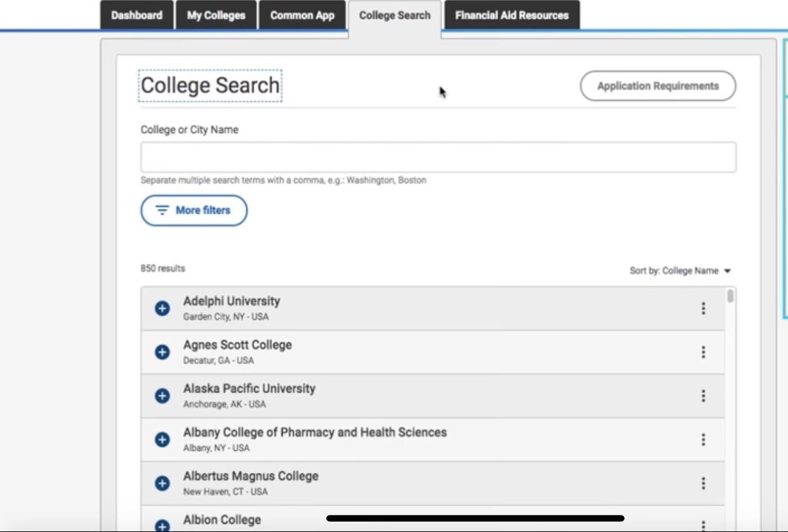Open the More filters button
788x532 pixels.
coord(194,211)
